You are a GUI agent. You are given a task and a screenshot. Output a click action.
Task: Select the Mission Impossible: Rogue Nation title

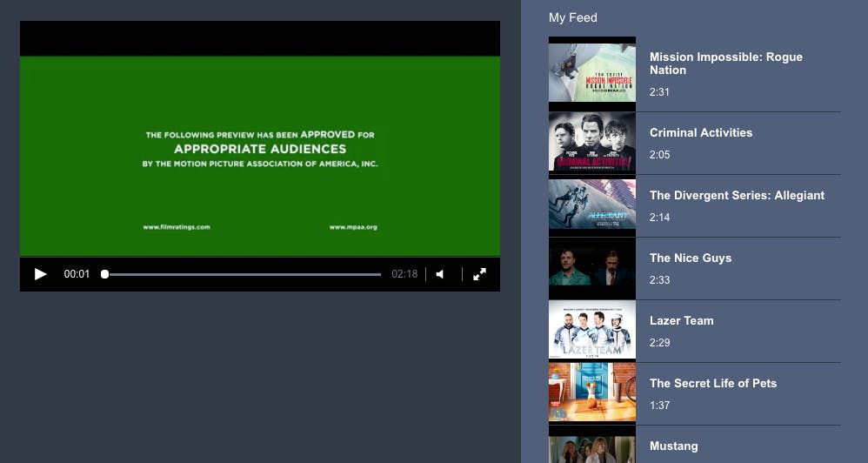pyautogui.click(x=725, y=64)
